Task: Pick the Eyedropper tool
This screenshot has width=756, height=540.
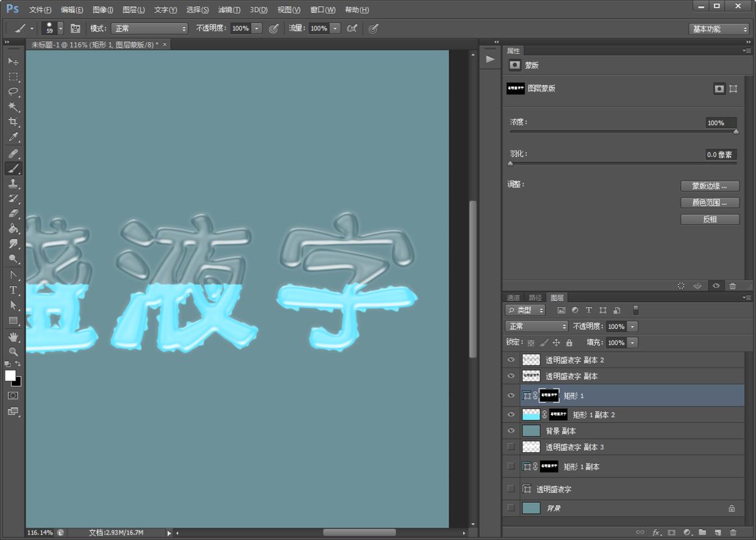Action: pyautogui.click(x=13, y=137)
